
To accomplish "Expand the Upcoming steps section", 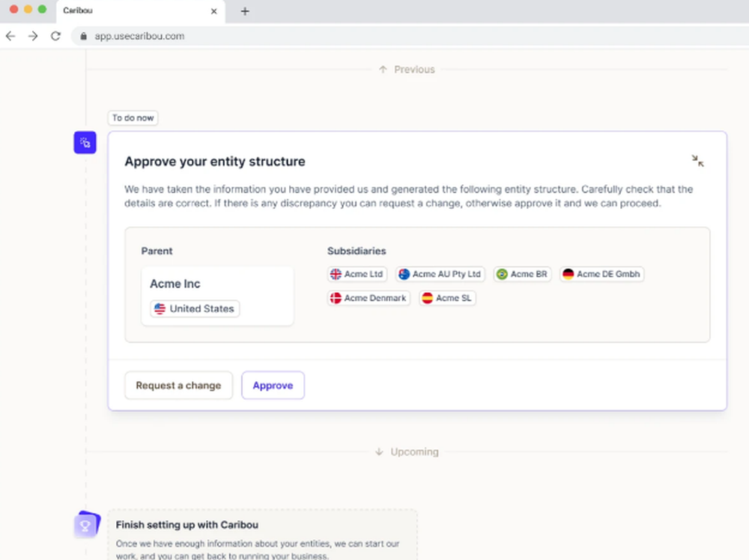I will click(x=407, y=452).
